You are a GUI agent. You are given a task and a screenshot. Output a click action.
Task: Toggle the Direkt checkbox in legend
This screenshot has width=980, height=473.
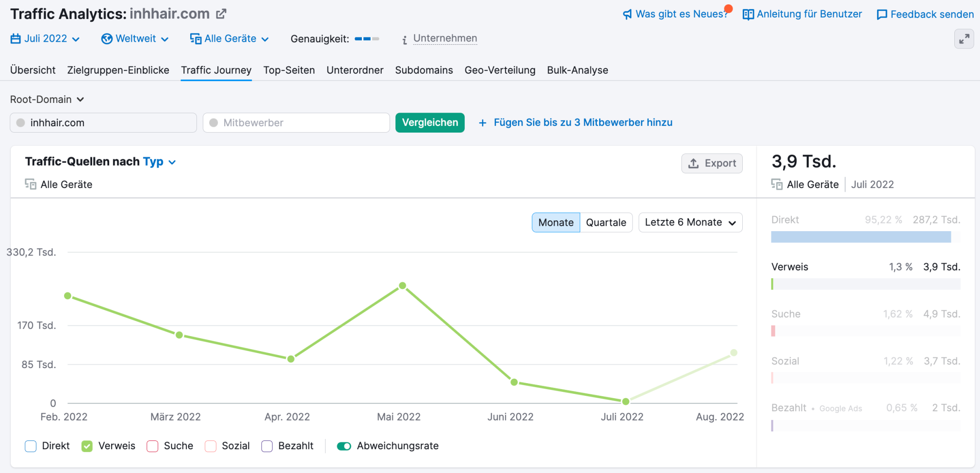31,446
